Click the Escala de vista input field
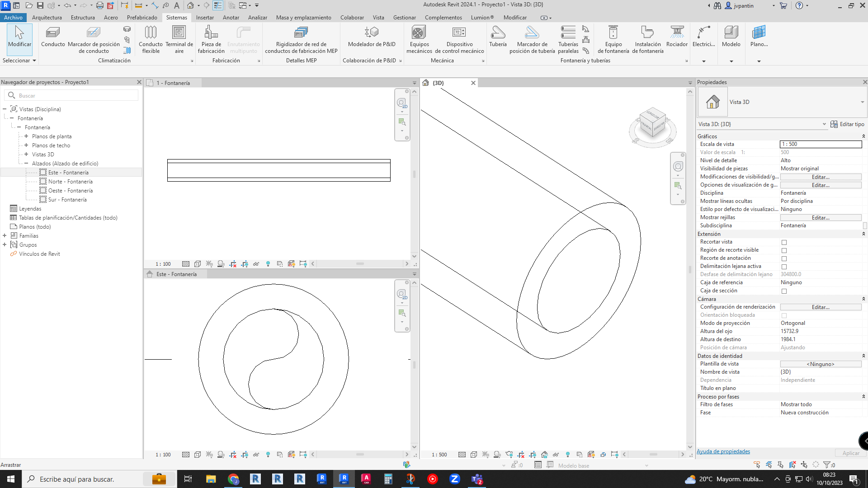 pos(821,144)
